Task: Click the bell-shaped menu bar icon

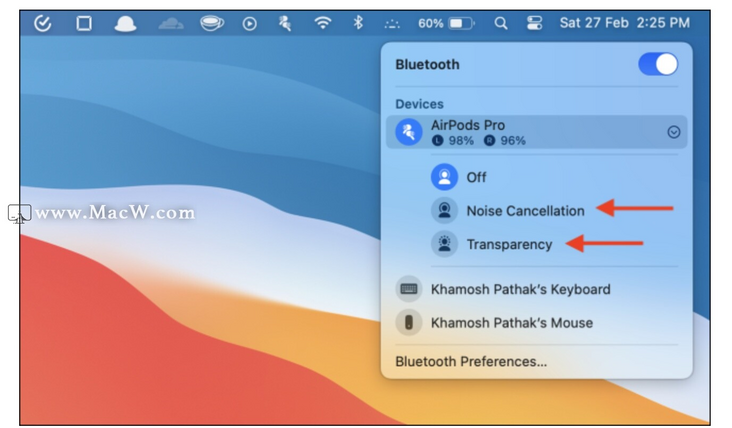Action: click(125, 23)
